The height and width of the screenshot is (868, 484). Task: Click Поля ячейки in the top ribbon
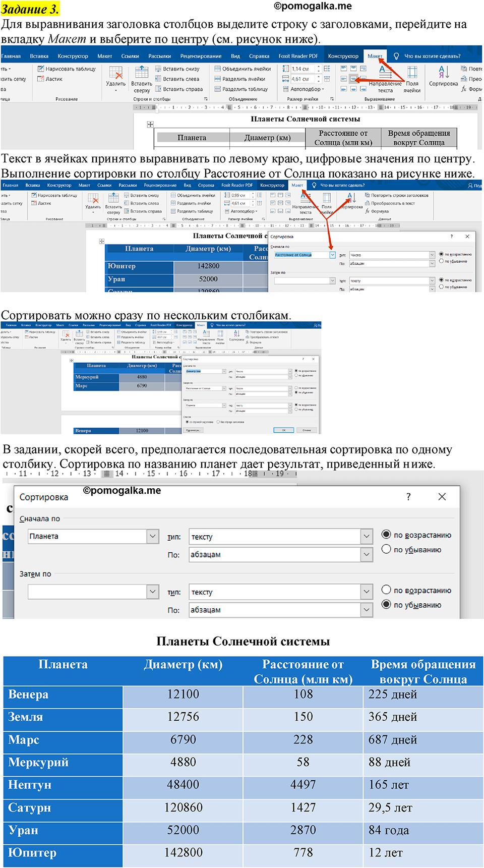click(x=412, y=80)
